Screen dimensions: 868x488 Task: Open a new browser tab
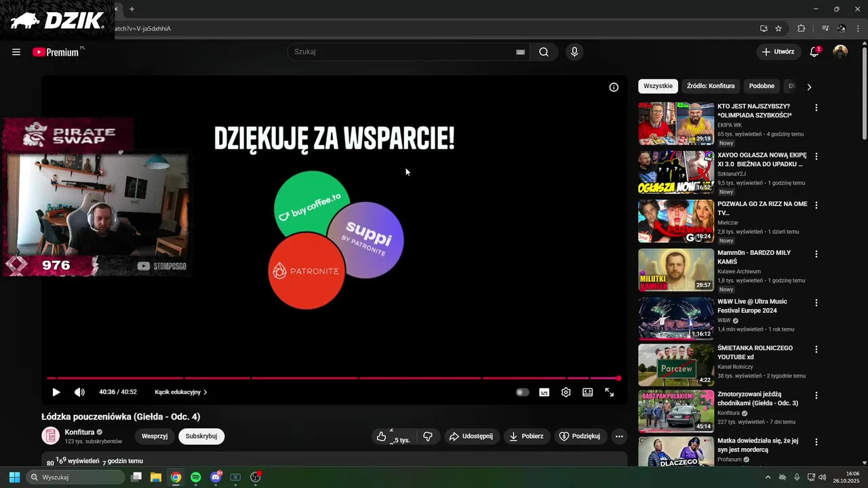(132, 9)
